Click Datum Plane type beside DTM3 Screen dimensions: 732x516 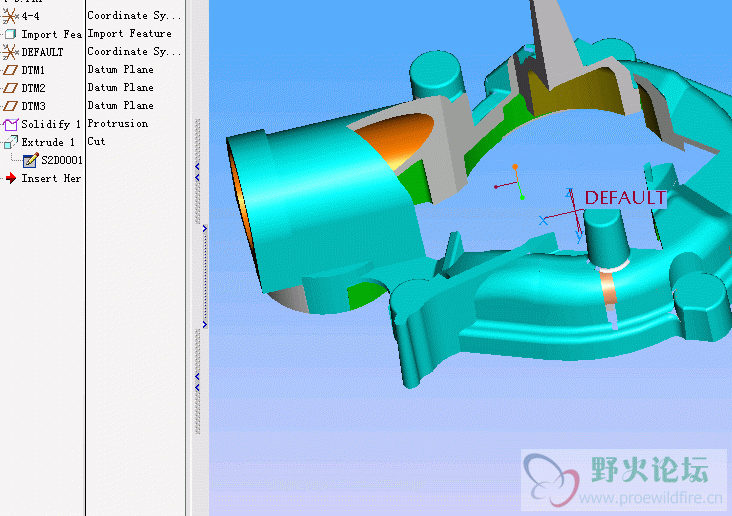point(120,106)
